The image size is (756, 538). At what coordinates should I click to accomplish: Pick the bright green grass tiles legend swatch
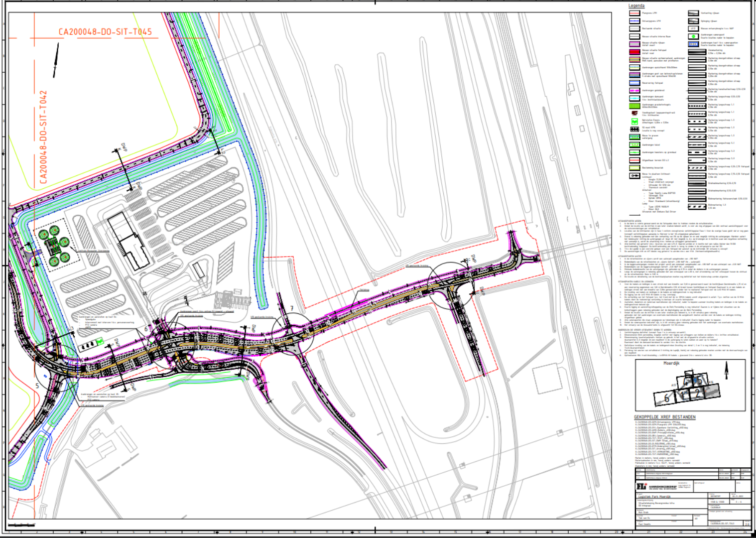click(x=634, y=106)
